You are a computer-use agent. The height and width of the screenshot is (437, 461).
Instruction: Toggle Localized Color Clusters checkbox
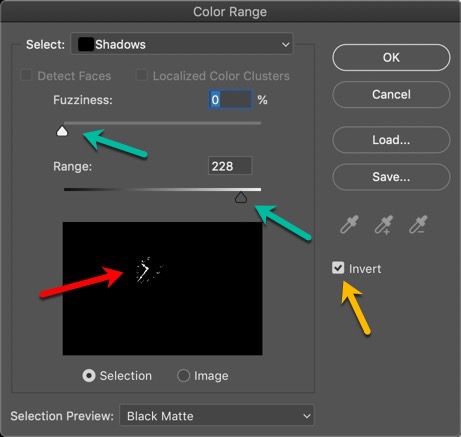pyautogui.click(x=142, y=75)
